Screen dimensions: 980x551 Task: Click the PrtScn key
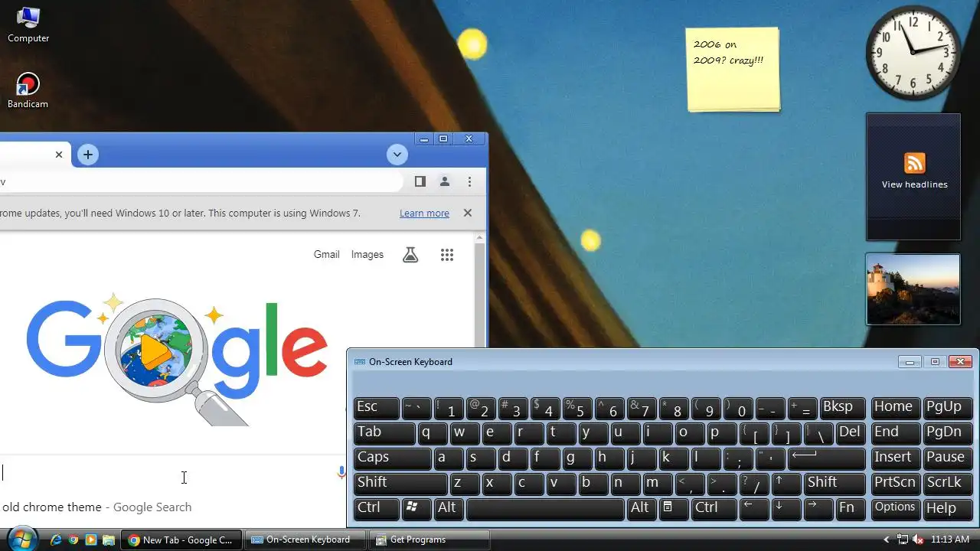coord(895,484)
